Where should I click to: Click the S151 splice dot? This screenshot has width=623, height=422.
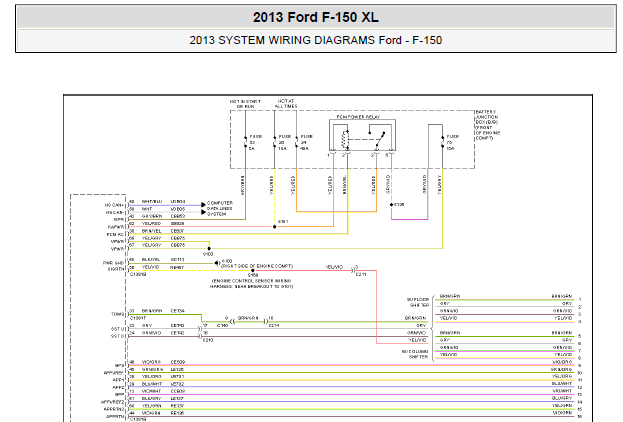click(x=275, y=226)
